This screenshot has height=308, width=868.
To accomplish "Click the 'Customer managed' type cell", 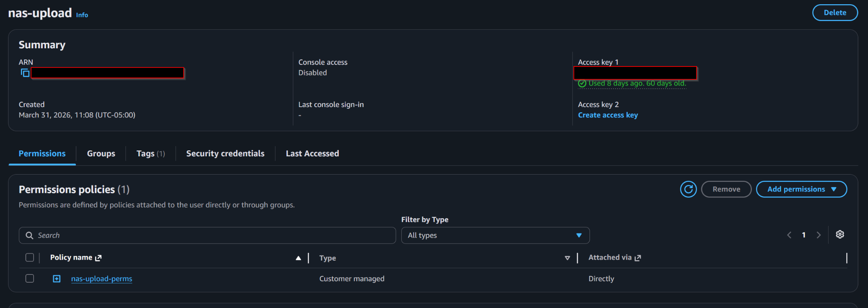I will pyautogui.click(x=352, y=279).
